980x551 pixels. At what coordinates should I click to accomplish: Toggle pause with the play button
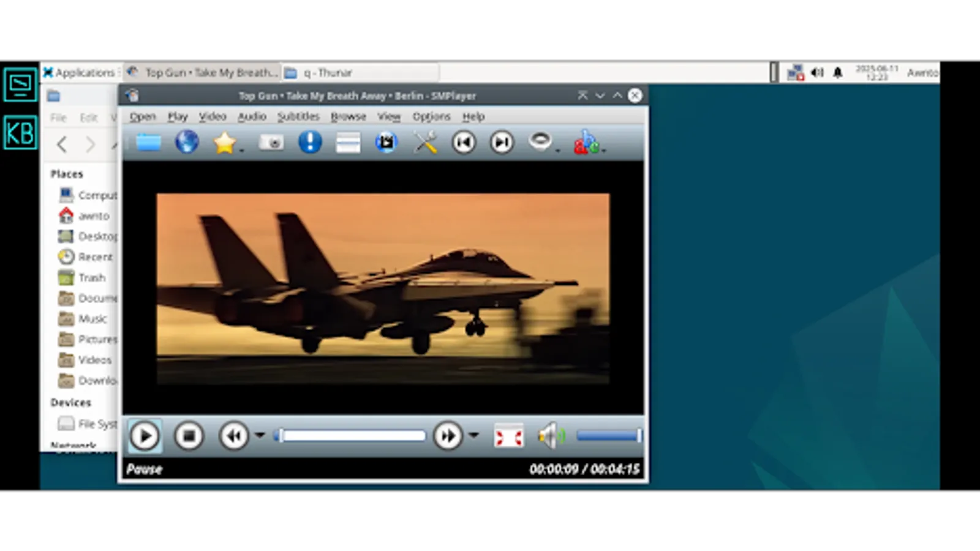145,435
